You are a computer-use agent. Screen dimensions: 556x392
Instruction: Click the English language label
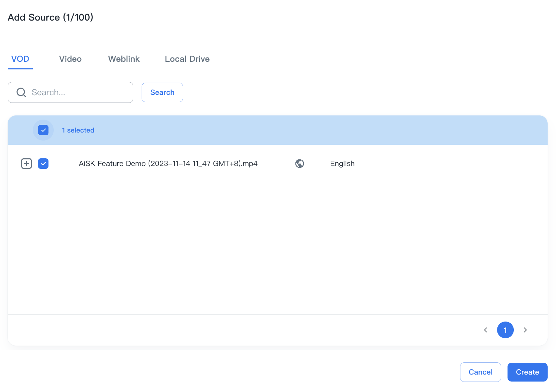342,164
